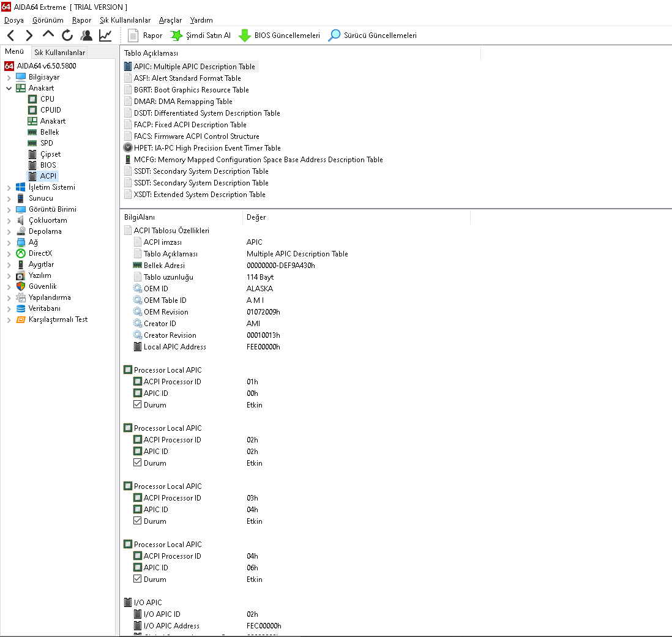Select BGRT: Boot Graphics Resource Table

191,90
